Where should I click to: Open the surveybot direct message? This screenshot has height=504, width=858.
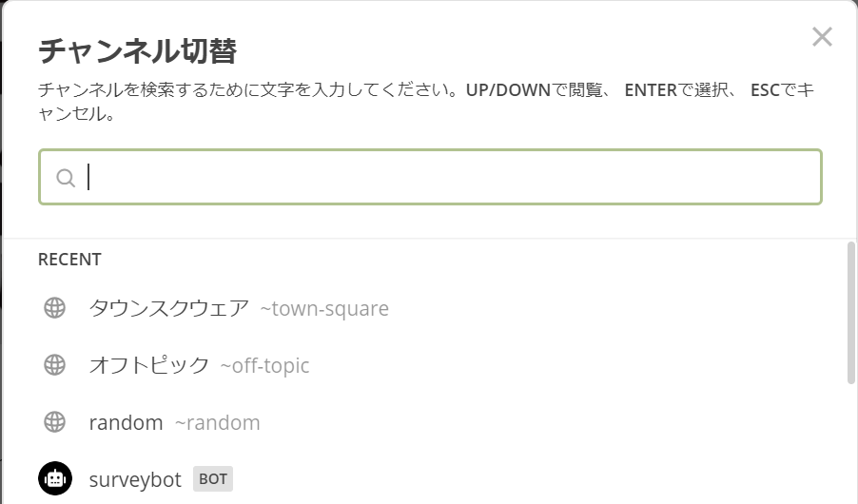tap(135, 479)
